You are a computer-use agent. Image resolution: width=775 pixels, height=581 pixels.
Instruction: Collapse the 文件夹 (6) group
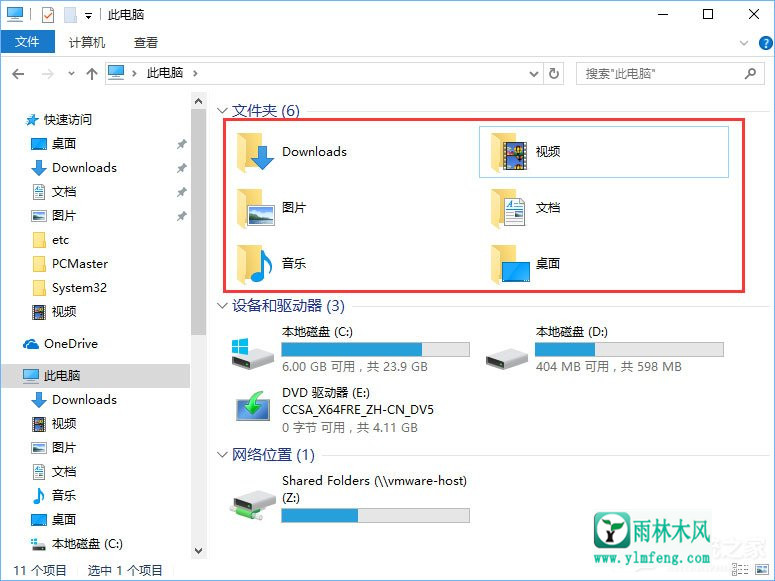pos(222,110)
